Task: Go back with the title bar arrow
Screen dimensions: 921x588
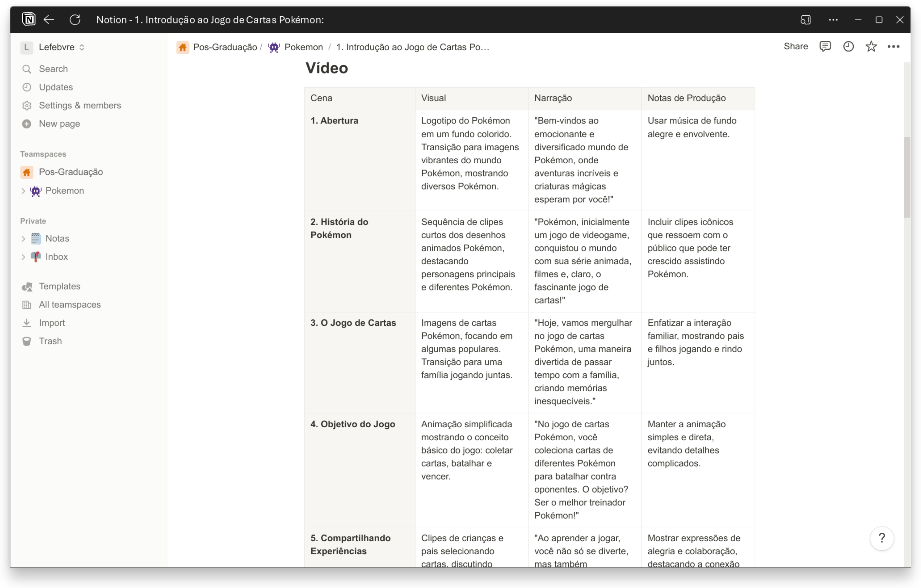Action: coord(49,20)
